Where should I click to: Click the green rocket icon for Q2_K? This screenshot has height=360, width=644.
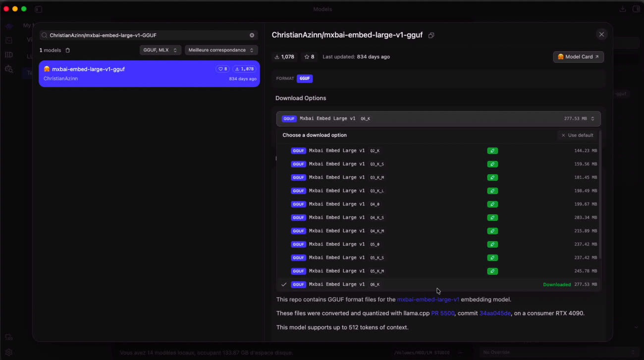click(x=492, y=151)
